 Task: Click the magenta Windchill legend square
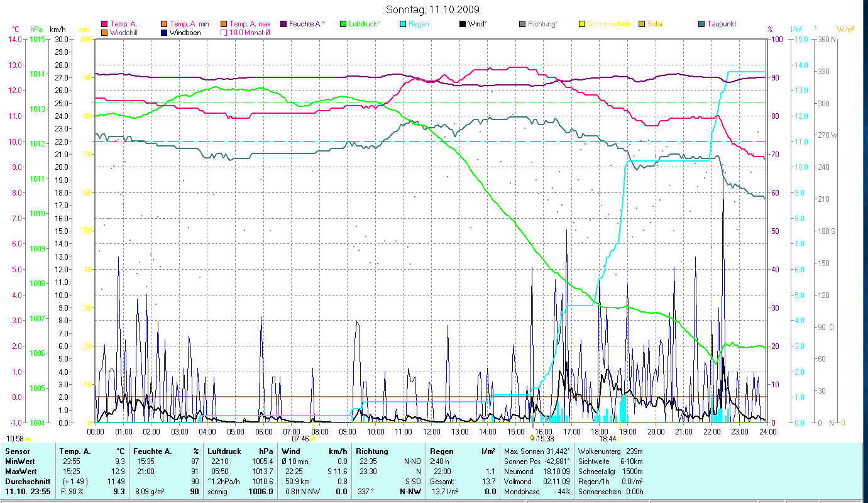coord(104,33)
